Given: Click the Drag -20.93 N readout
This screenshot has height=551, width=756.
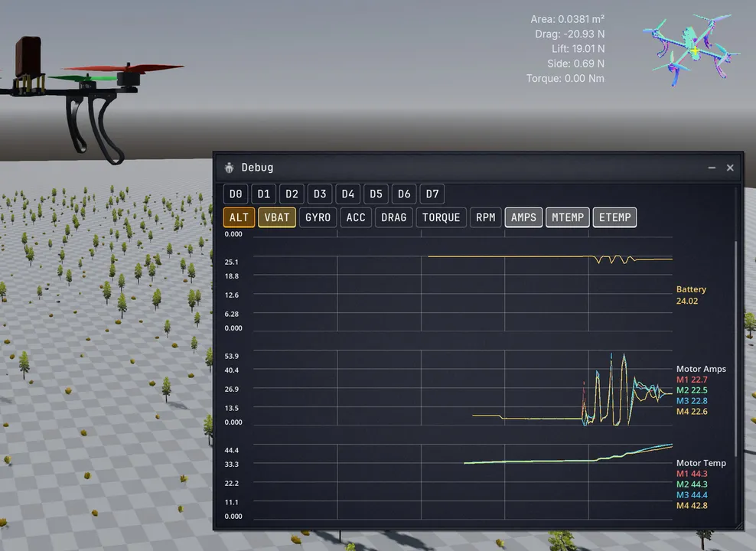Looking at the screenshot, I should 569,34.
